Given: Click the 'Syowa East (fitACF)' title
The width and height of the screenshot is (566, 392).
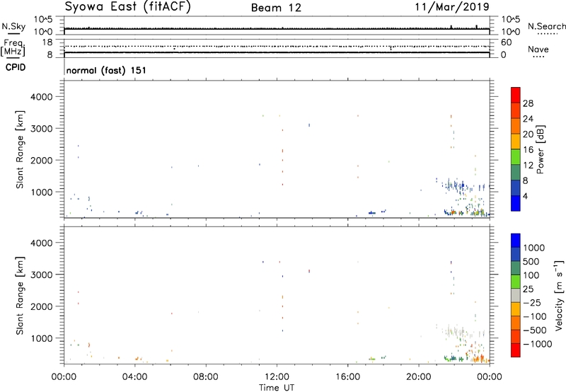Looking at the screenshot, I should coord(127,7).
